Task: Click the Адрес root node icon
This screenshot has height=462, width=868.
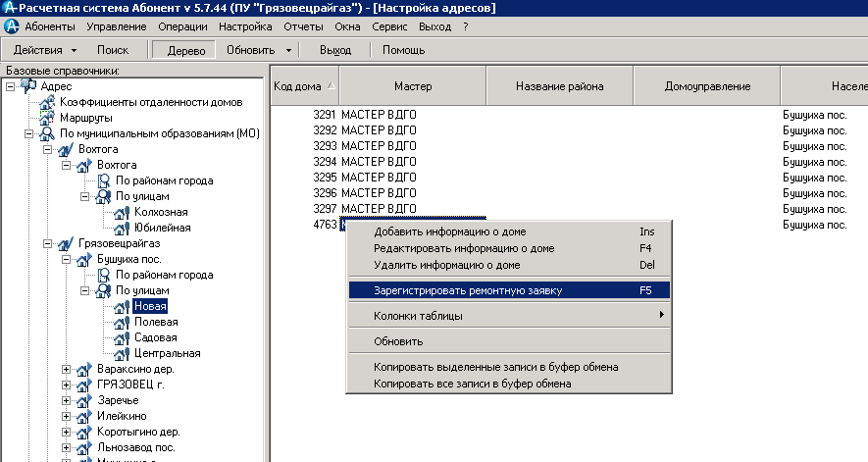Action: (x=28, y=86)
